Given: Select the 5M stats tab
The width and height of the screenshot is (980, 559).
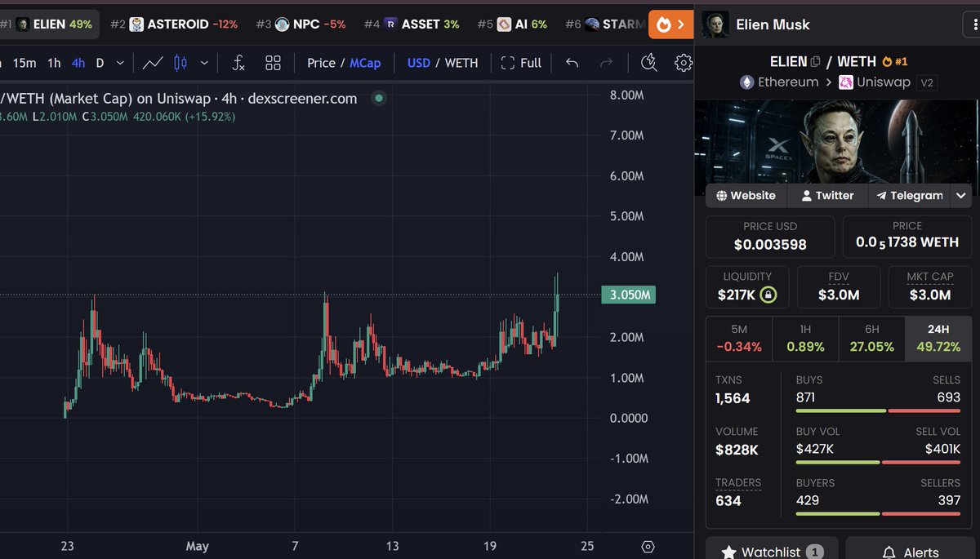Looking at the screenshot, I should (x=739, y=338).
